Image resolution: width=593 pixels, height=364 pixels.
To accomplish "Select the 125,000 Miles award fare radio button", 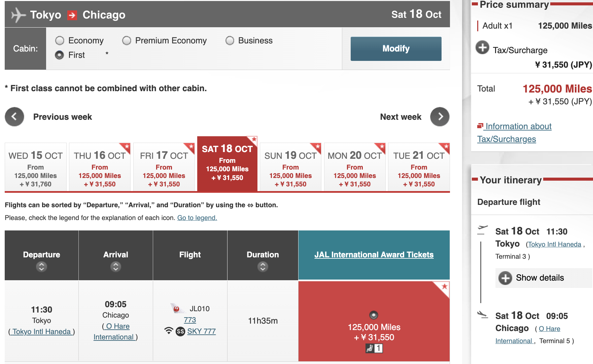I will 374,315.
